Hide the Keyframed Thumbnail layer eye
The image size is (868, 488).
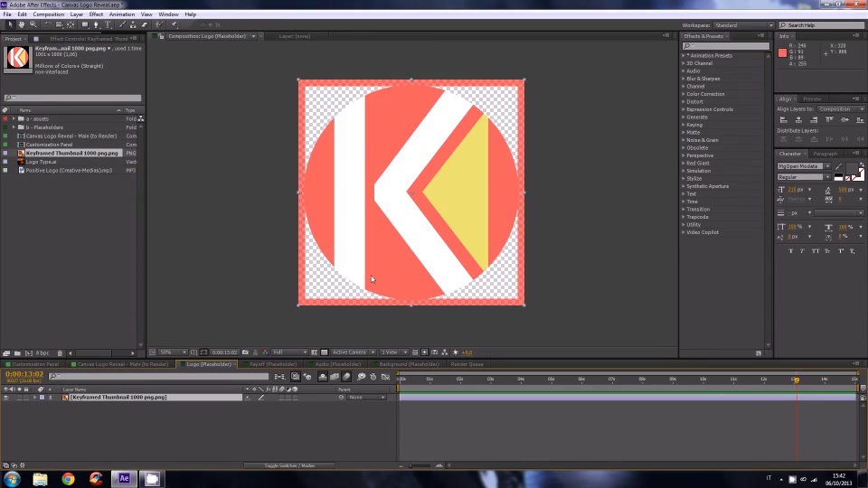(x=6, y=398)
